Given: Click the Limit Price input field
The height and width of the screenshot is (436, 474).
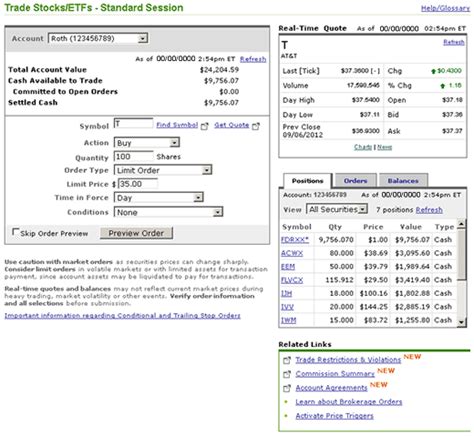Looking at the screenshot, I should (x=138, y=184).
